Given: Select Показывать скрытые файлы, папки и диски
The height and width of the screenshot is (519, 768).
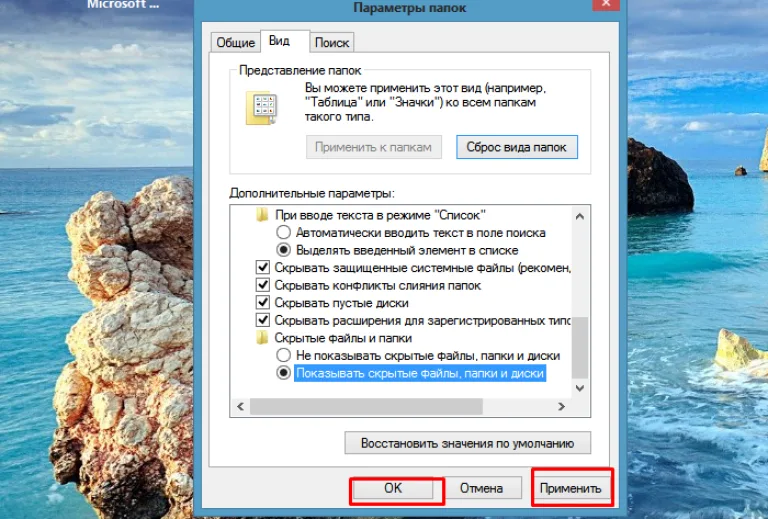Looking at the screenshot, I should (x=284, y=373).
